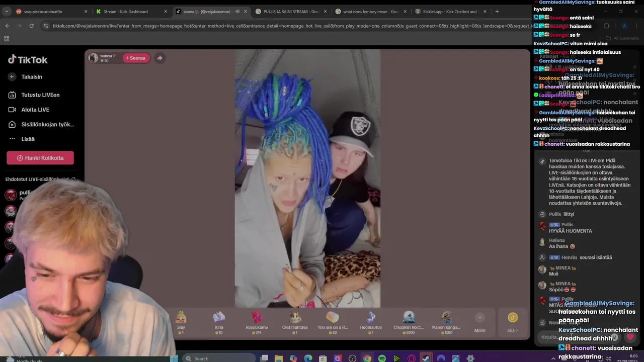Viewport: 644px width, 362px height.
Task: Open OBS Studio from taskbar
Action: point(352,358)
